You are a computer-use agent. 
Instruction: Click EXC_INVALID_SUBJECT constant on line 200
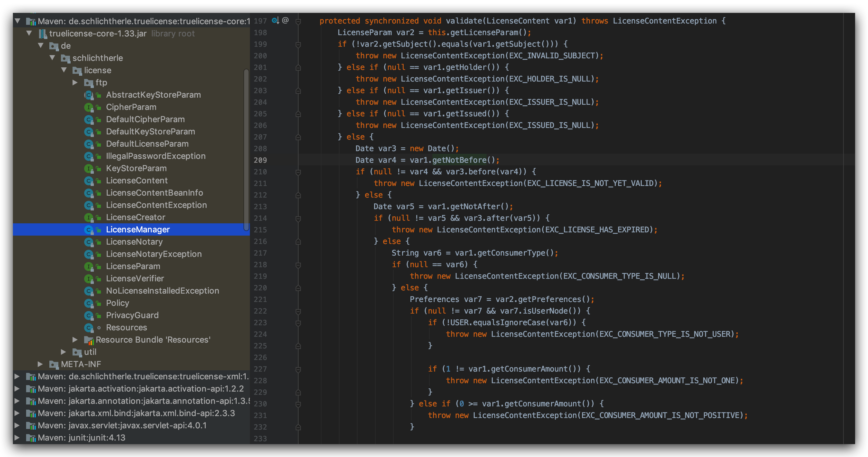(552, 55)
